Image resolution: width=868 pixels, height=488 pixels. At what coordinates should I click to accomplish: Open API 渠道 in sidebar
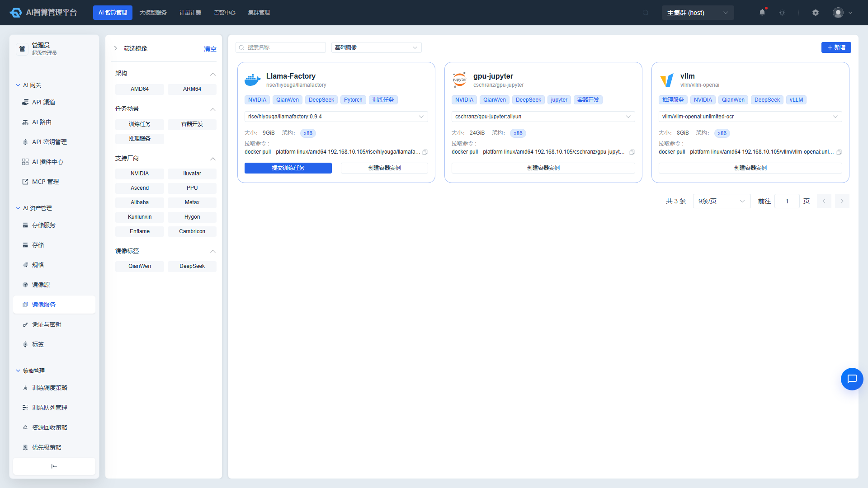pyautogui.click(x=54, y=102)
